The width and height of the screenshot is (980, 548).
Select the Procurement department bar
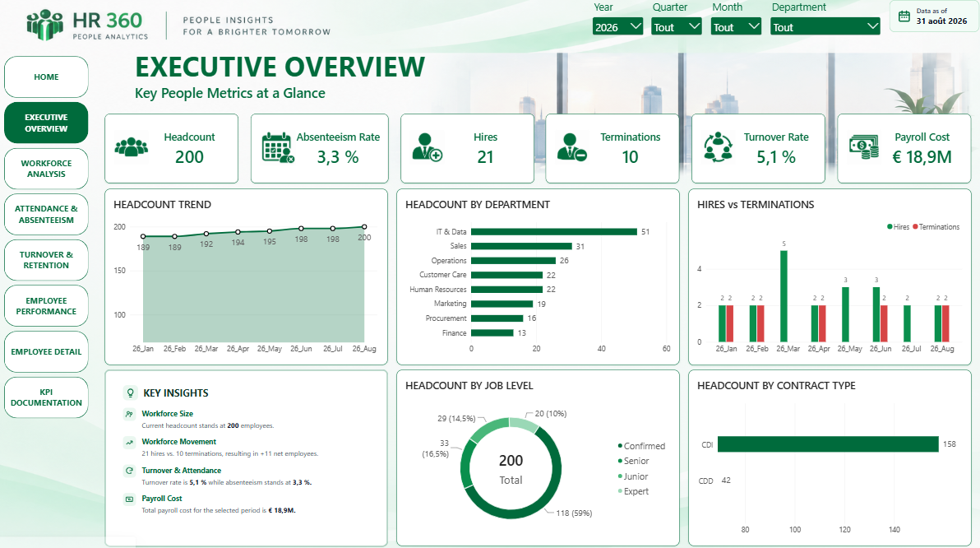(497, 318)
